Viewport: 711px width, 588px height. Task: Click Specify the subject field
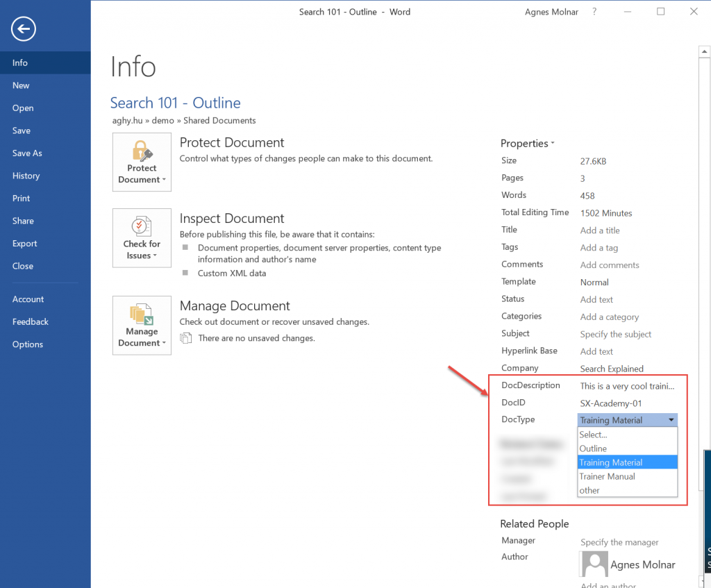(x=615, y=334)
